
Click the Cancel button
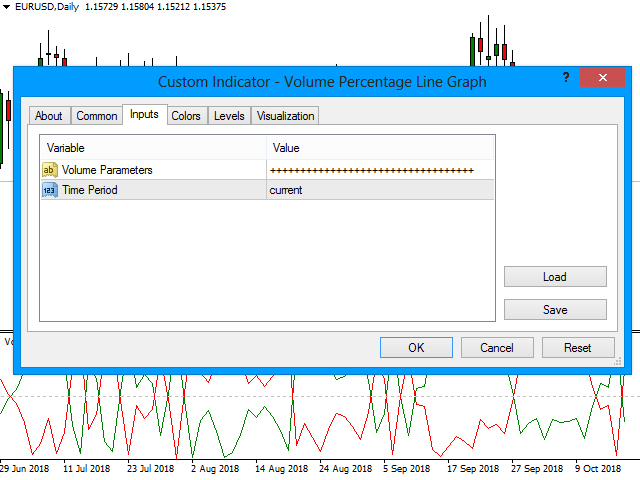click(x=497, y=348)
